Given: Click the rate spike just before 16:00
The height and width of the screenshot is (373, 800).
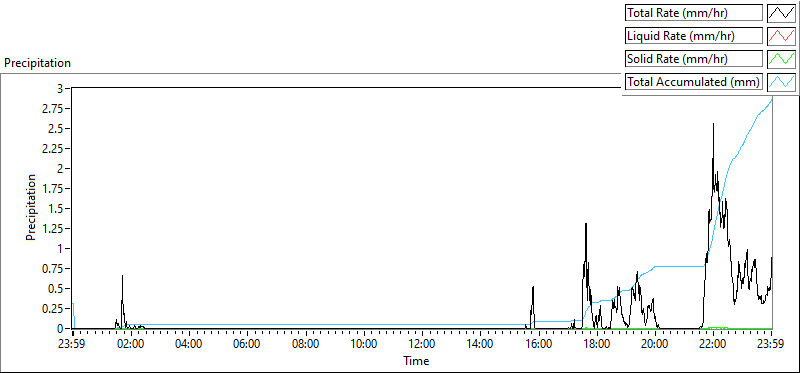Looking at the screenshot, I should [x=533, y=287].
